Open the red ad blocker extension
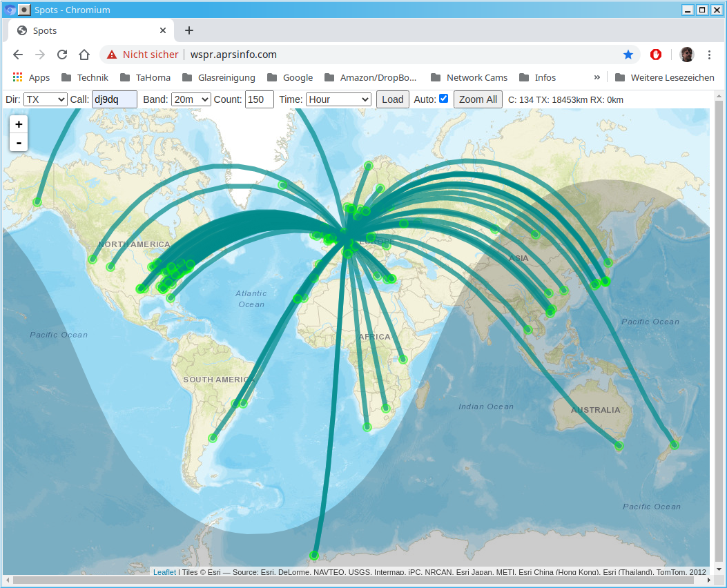Image resolution: width=727 pixels, height=588 pixels. point(656,55)
